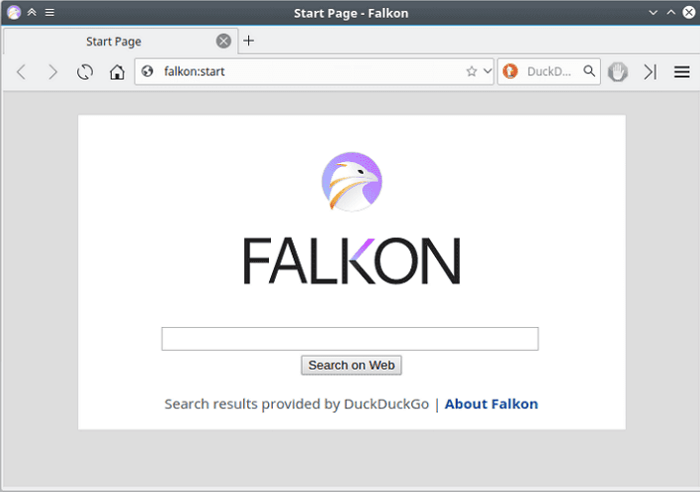This screenshot has height=492, width=700.
Task: Click the toolbar sidebar arrow icon
Action: pyautogui.click(x=650, y=71)
